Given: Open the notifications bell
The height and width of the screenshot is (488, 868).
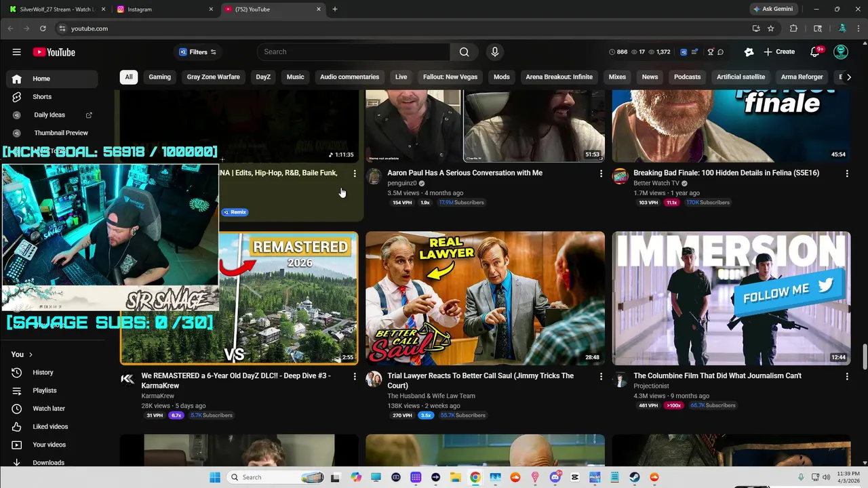Looking at the screenshot, I should click(815, 52).
